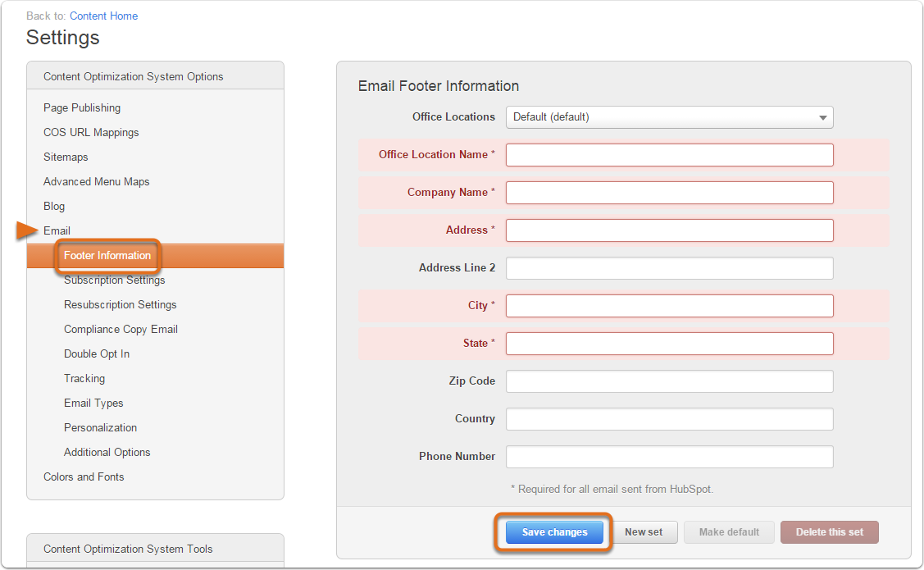Click the Country input field
The width and height of the screenshot is (924, 570).
pyautogui.click(x=669, y=419)
